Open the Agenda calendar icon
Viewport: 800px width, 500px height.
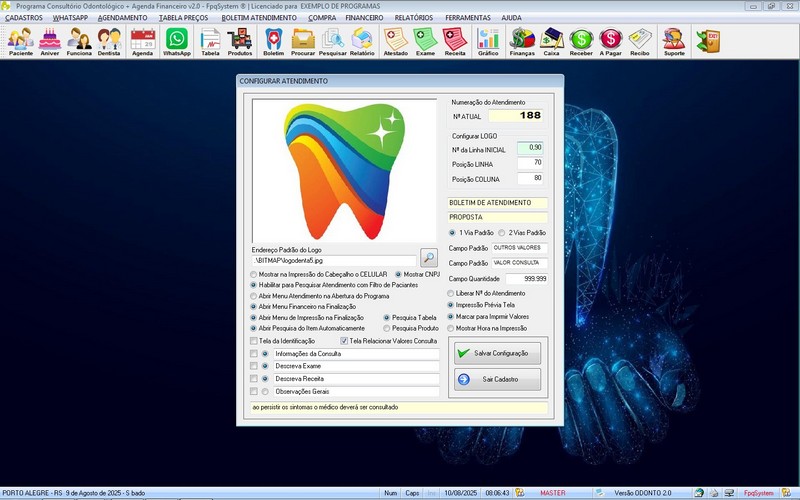[143, 41]
